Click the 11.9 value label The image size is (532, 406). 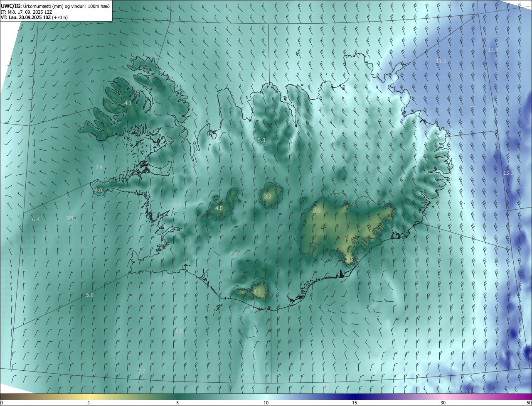click(x=441, y=61)
